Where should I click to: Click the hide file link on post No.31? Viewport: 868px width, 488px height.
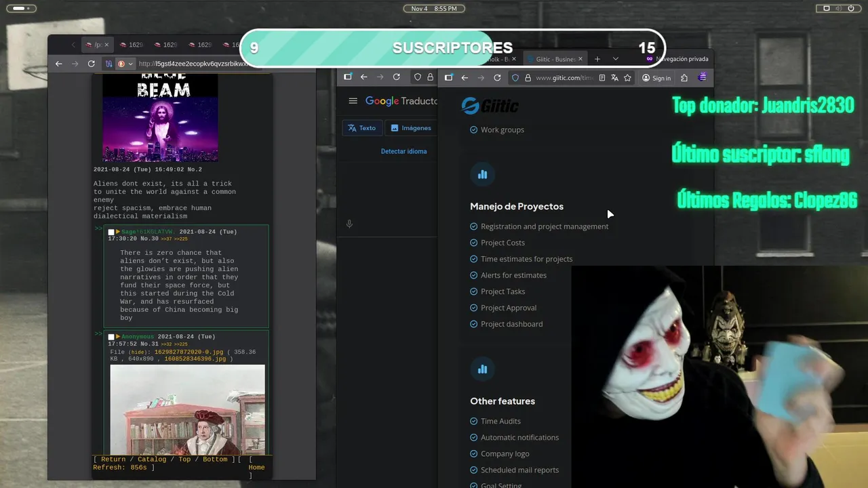pyautogui.click(x=138, y=352)
